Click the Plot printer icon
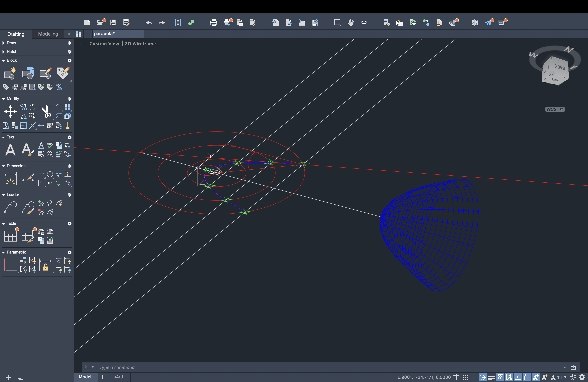The width and height of the screenshot is (588, 382). [x=213, y=23]
